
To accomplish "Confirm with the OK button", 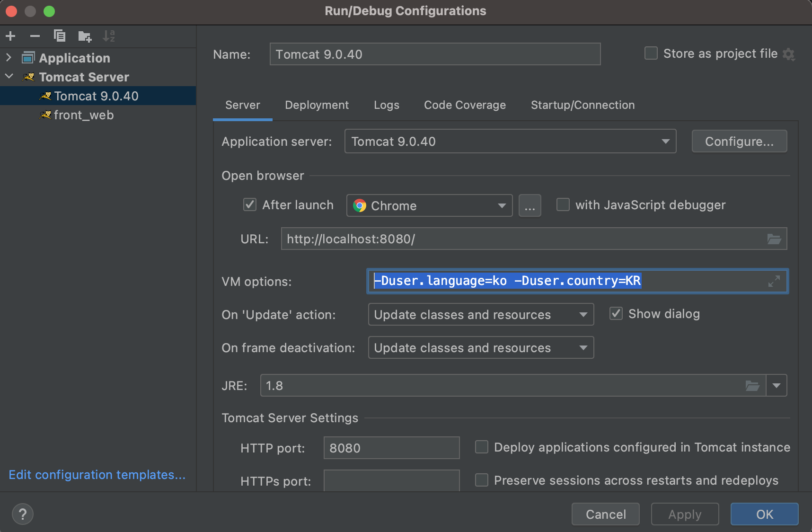I will pos(765,514).
